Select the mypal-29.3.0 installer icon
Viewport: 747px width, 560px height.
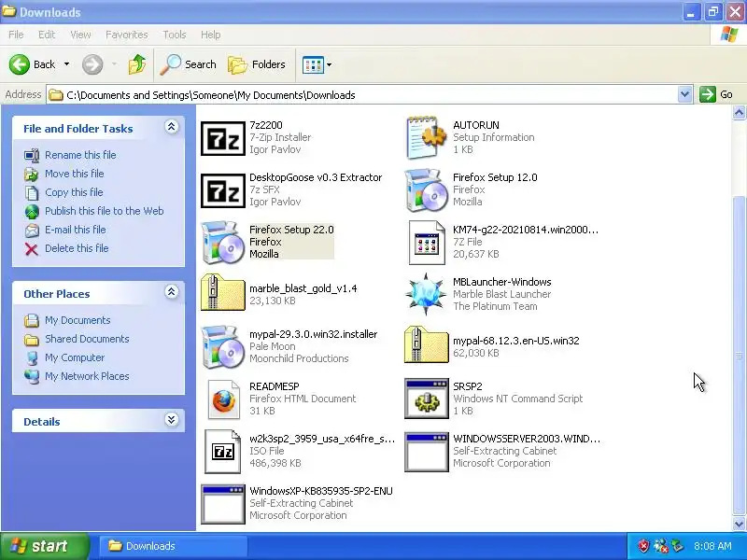click(223, 346)
